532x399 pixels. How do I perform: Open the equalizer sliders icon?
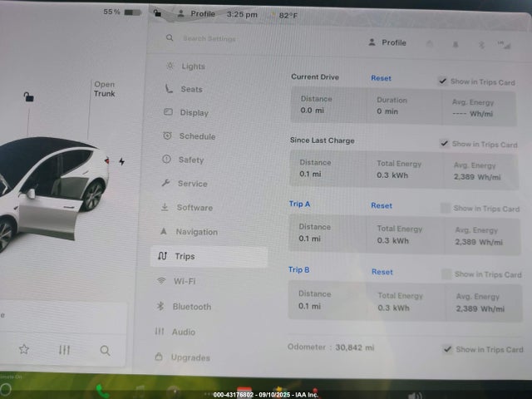(64, 350)
